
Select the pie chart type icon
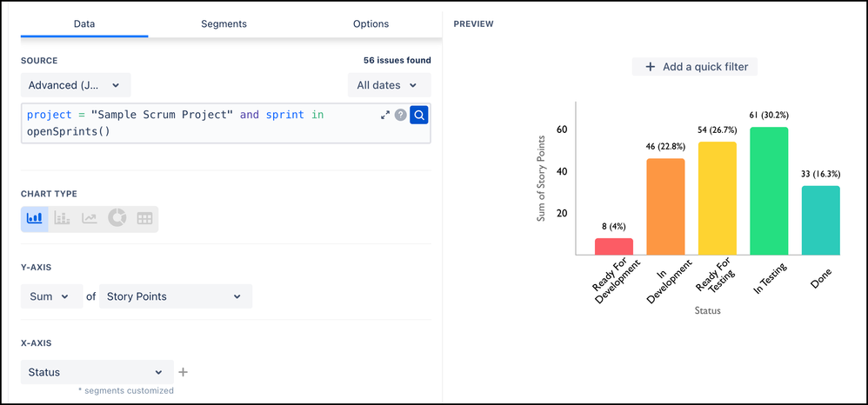point(117,218)
